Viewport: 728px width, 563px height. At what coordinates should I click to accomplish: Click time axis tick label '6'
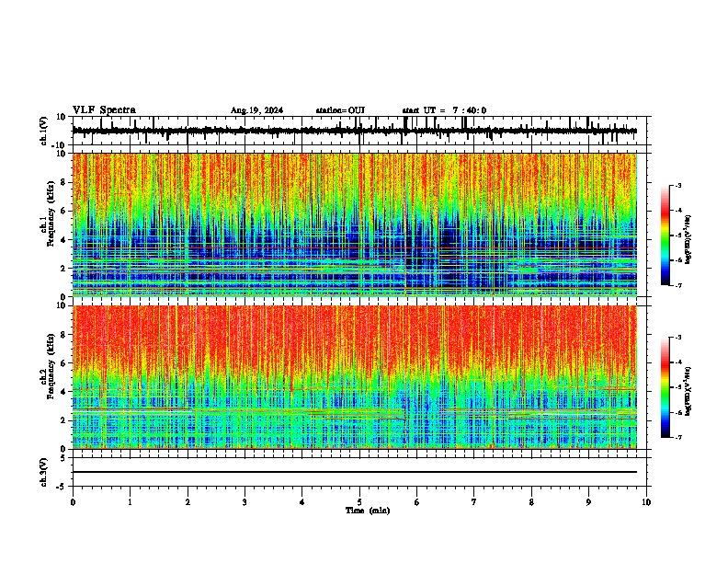coord(416,502)
